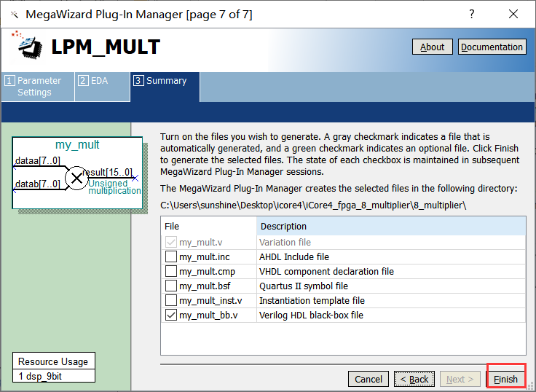Click the LPM_MULT chip logo icon
Screen dimensions: 536x392
tap(29, 46)
